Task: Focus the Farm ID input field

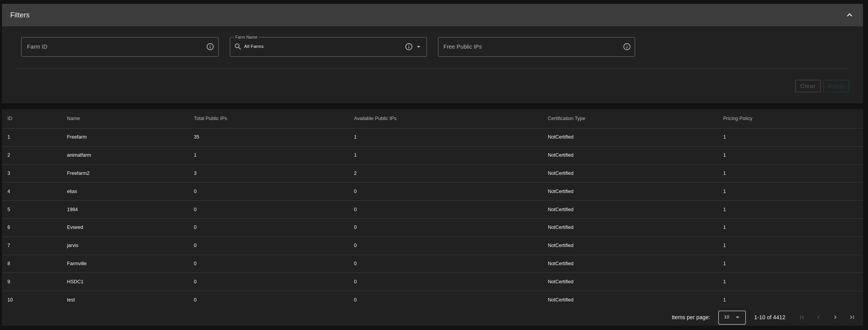Action: 114,47
